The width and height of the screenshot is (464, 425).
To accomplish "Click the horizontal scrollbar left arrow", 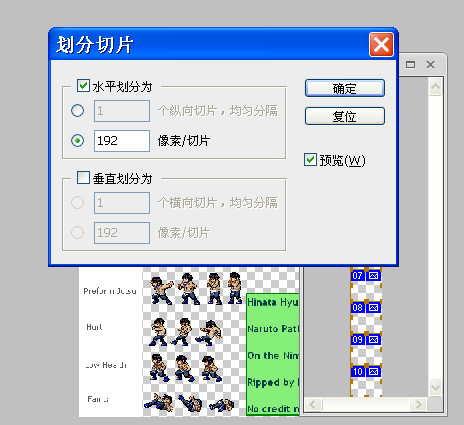I will [313, 405].
